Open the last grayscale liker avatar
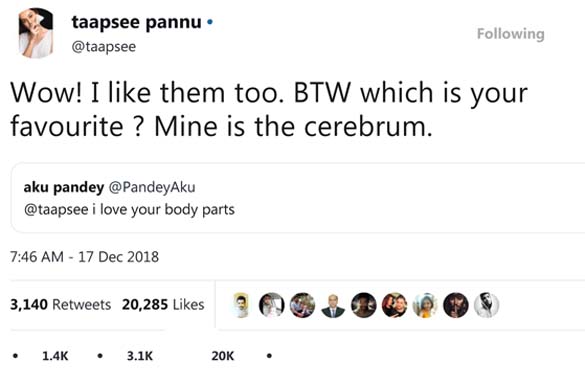Screen dimensions: 585x381 (486, 305)
